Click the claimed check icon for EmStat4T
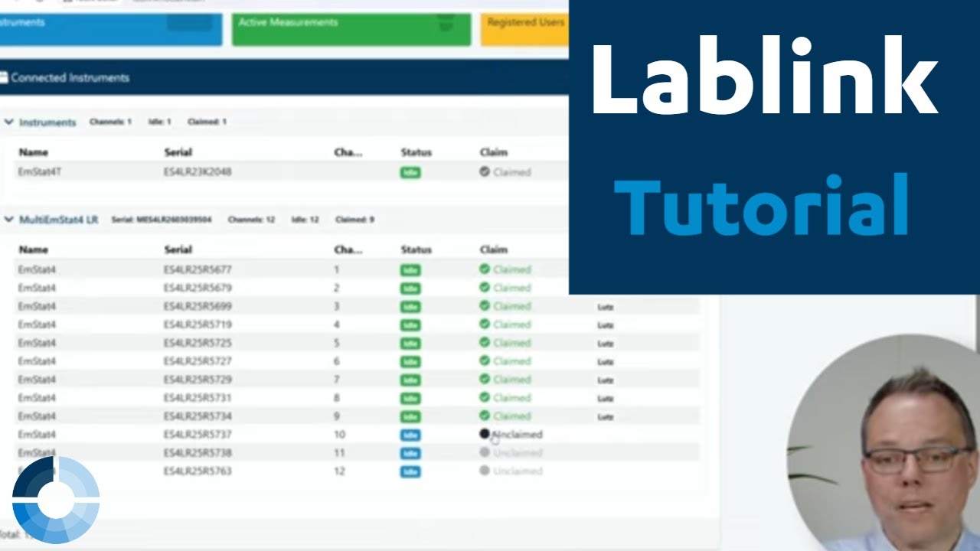This screenshot has height=551, width=980. pos(485,172)
